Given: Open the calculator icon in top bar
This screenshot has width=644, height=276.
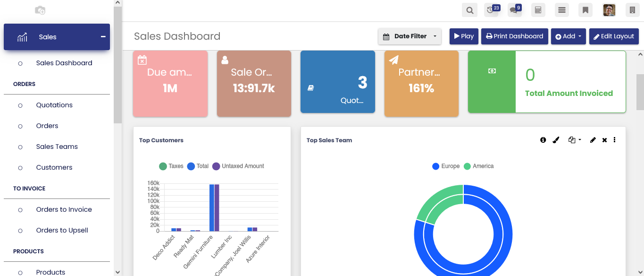Looking at the screenshot, I should coord(537,10).
